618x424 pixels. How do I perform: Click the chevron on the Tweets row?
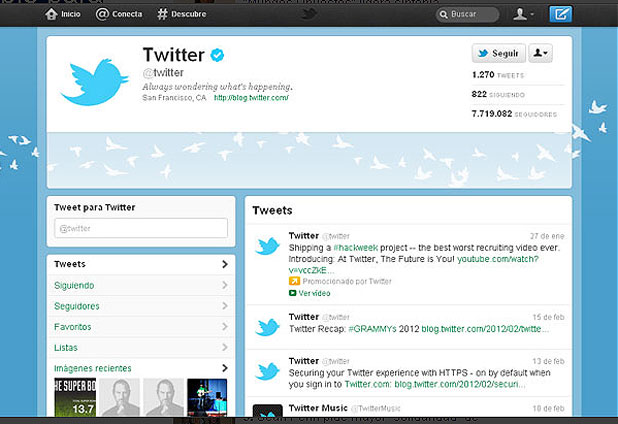[225, 264]
